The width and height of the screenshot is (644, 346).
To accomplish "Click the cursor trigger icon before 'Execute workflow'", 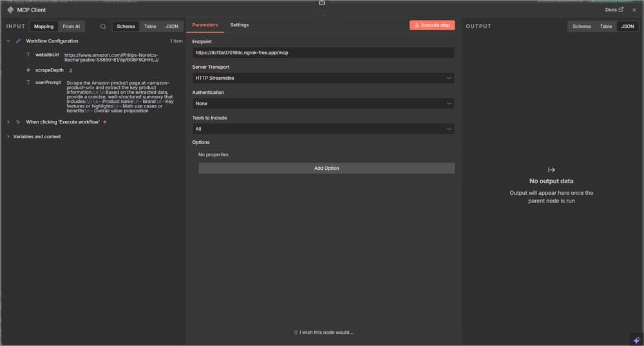I will [18, 122].
